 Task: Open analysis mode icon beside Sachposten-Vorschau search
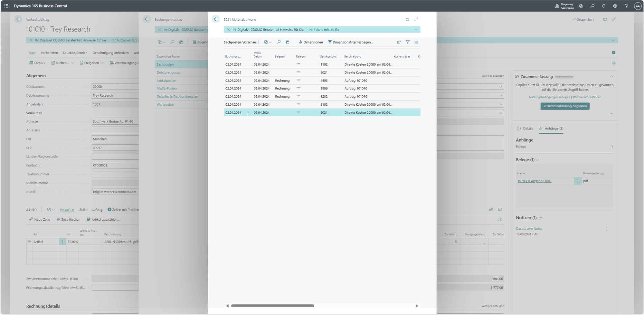(x=287, y=42)
